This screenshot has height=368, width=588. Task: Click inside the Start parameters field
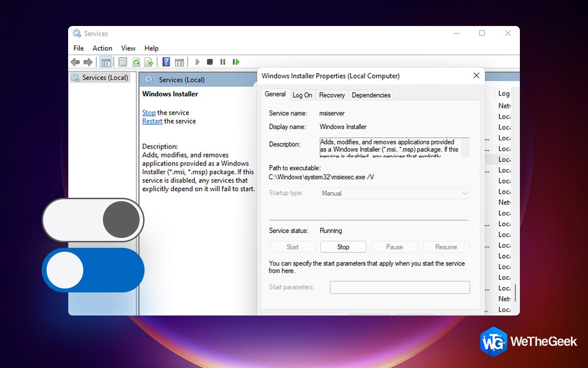coord(400,288)
